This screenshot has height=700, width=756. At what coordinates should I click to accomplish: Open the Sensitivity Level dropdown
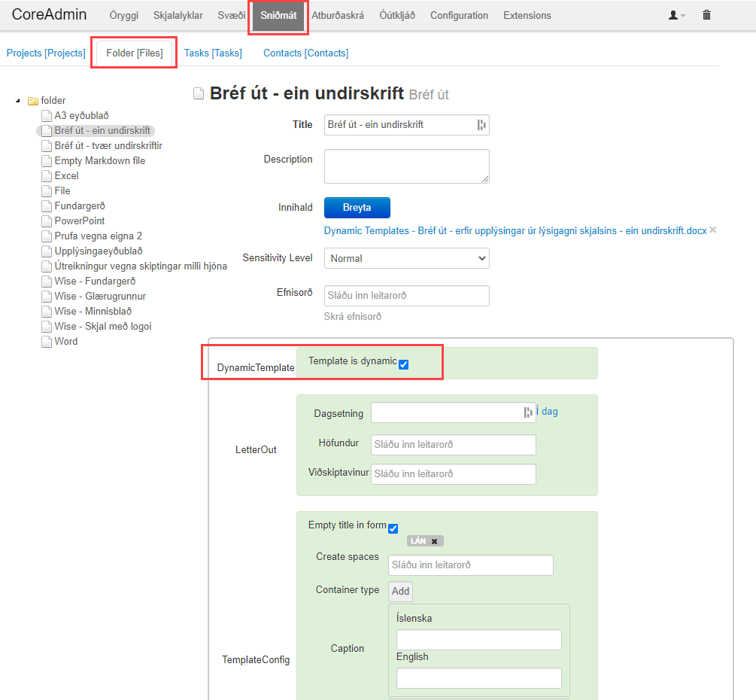point(406,258)
